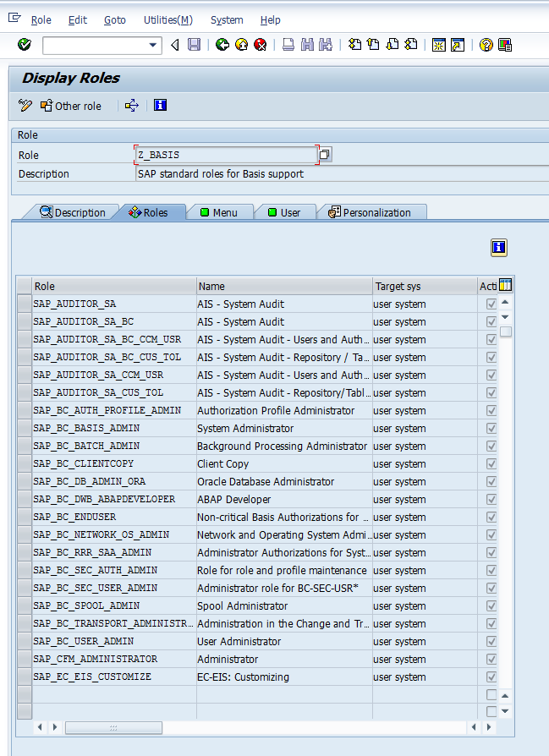Click the SAP window menu icon
Viewport: 549px width, 756px height.
(x=14, y=19)
